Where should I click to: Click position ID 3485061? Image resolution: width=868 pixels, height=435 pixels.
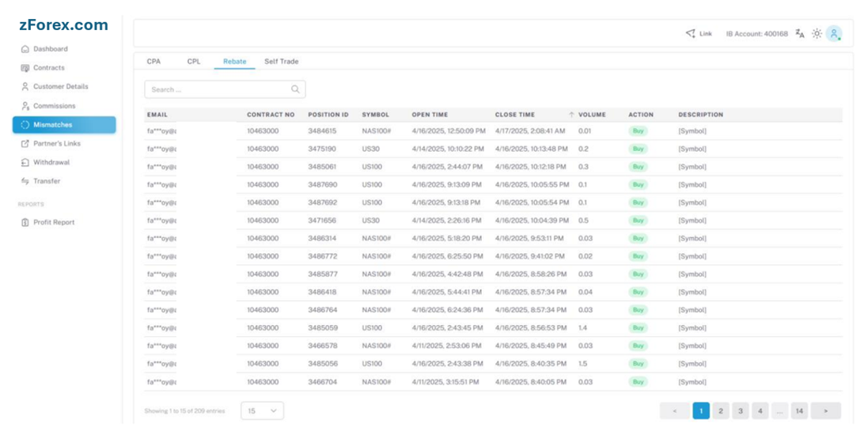pos(322,167)
